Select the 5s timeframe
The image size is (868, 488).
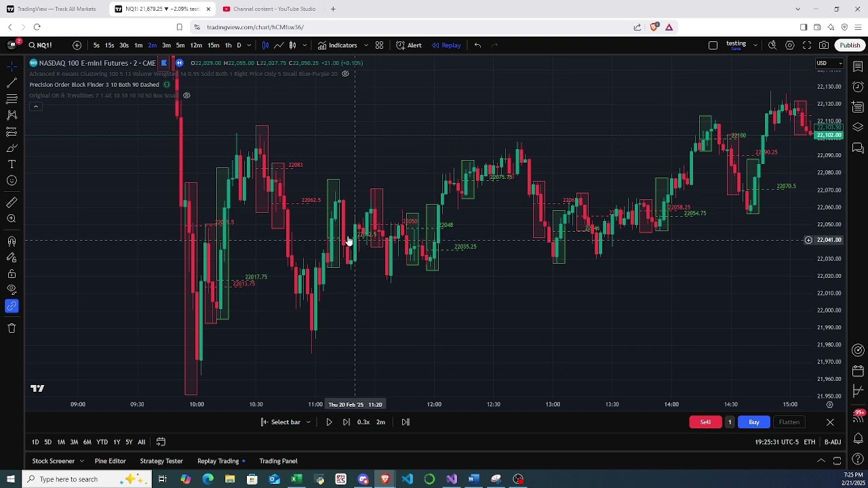pyautogui.click(x=96, y=45)
